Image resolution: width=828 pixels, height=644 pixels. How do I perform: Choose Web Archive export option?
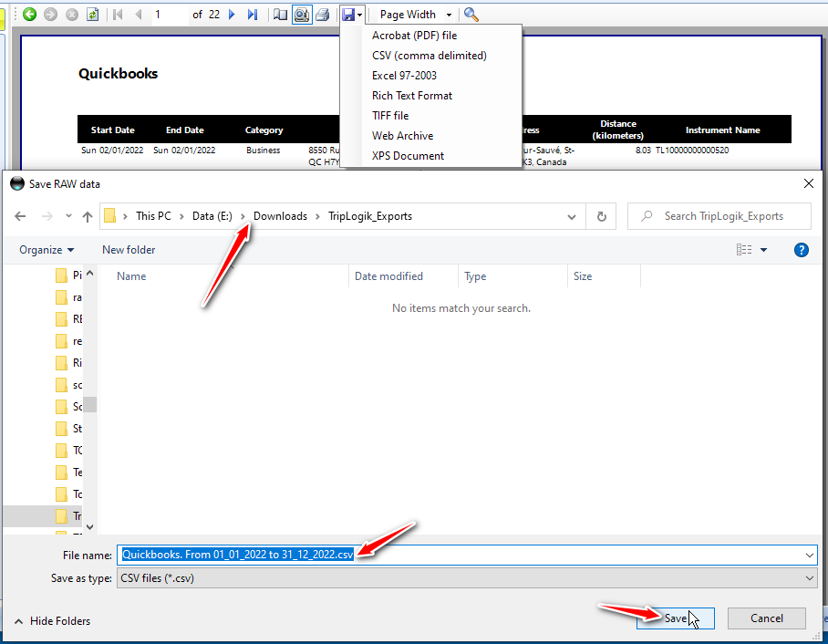click(x=402, y=136)
